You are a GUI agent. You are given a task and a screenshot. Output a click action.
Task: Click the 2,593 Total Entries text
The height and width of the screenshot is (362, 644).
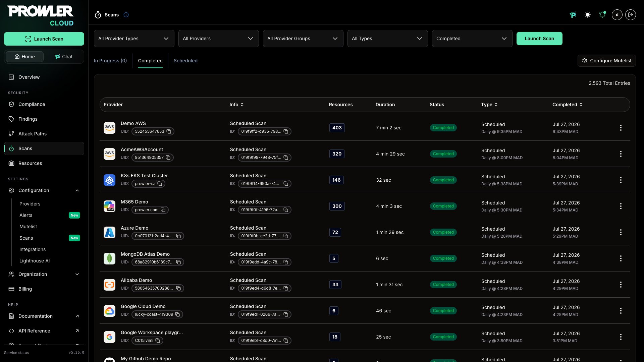[609, 83]
